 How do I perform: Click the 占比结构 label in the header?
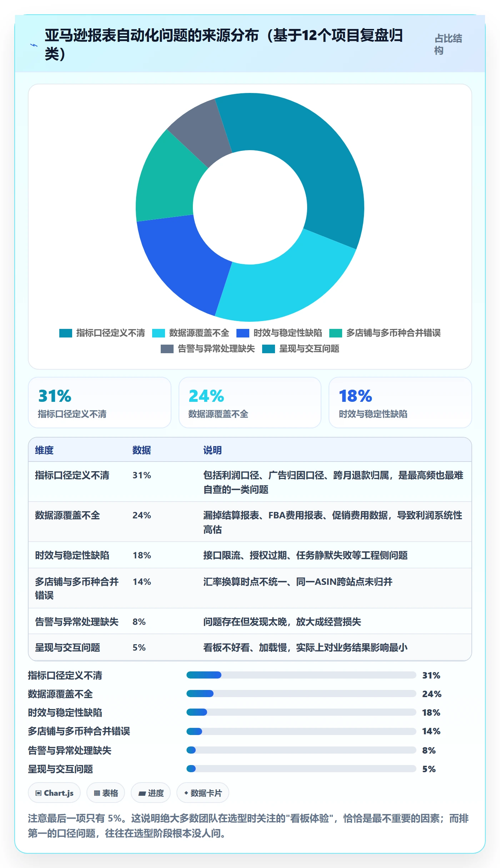pyautogui.click(x=448, y=44)
